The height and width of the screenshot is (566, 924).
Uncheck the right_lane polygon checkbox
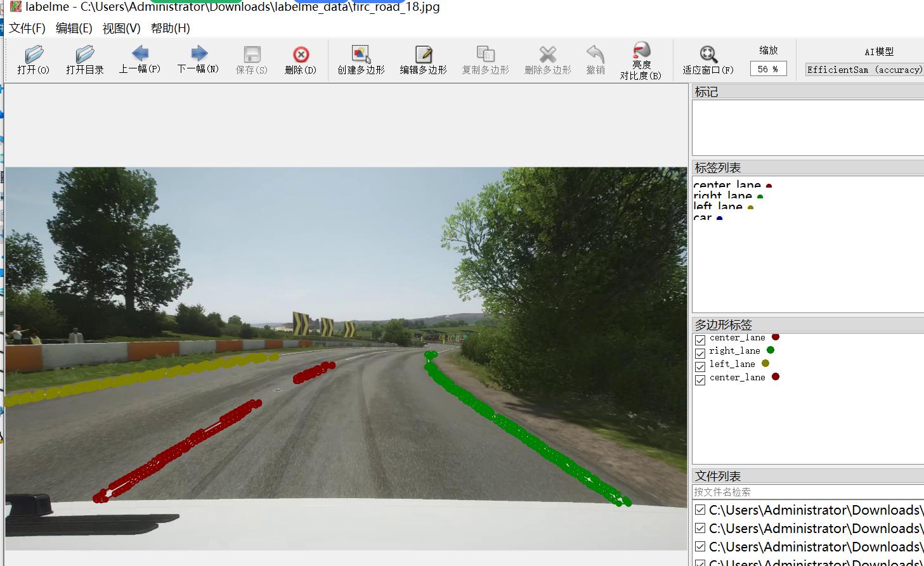[x=700, y=354]
